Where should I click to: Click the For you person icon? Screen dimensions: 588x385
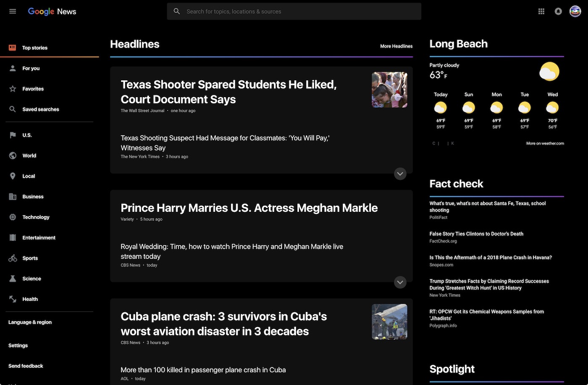13,68
